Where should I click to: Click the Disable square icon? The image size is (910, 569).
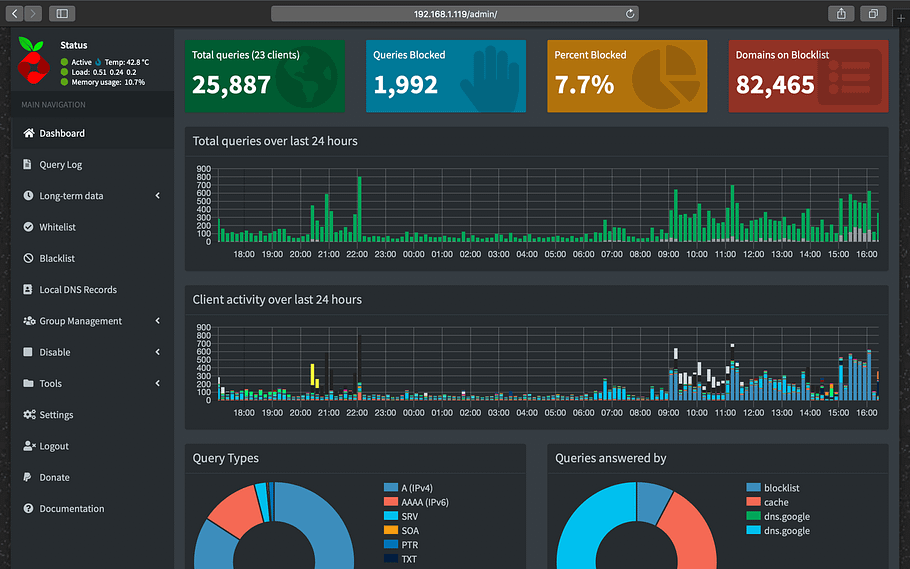tap(27, 352)
